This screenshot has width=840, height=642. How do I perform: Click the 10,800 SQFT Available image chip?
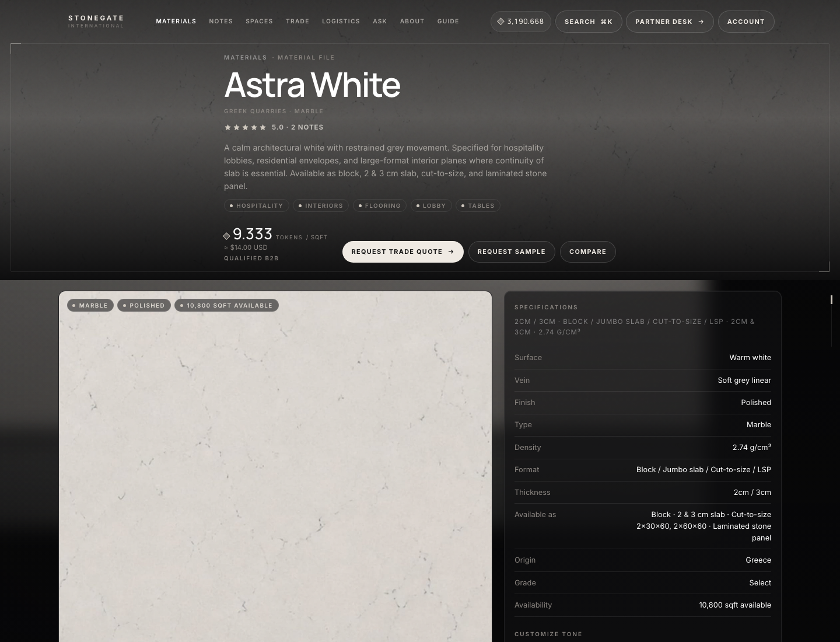[x=226, y=305]
